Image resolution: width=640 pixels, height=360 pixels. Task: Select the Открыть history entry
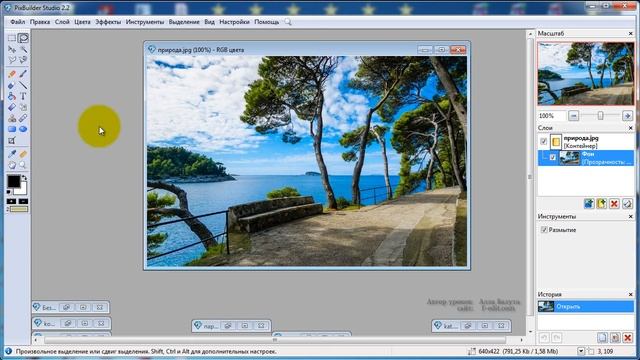click(x=586, y=306)
